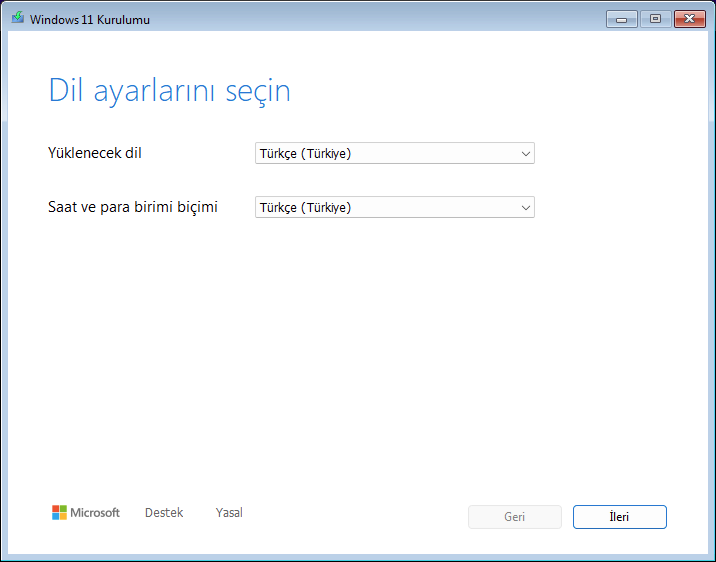Click the İleri button
This screenshot has height=562, width=716.
tap(620, 517)
